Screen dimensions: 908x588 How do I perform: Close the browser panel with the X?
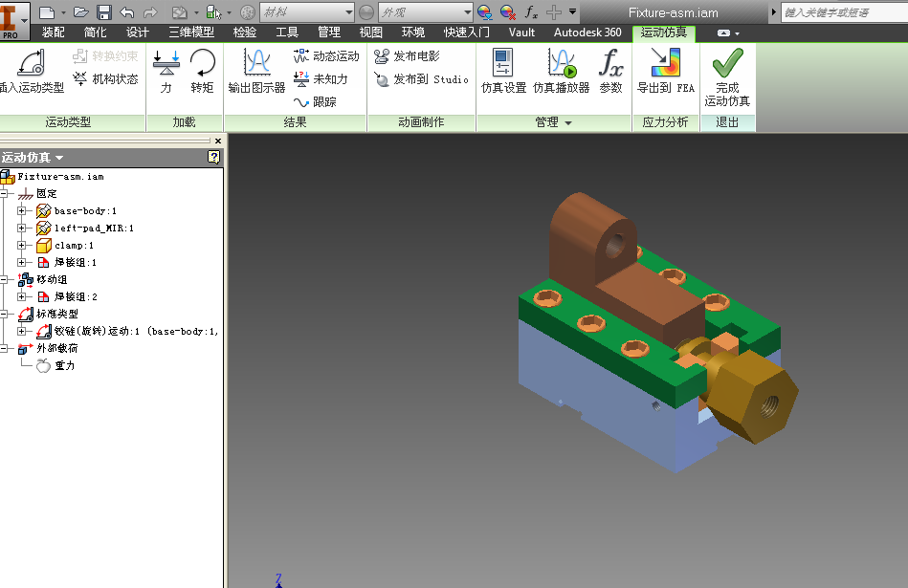pos(218,141)
